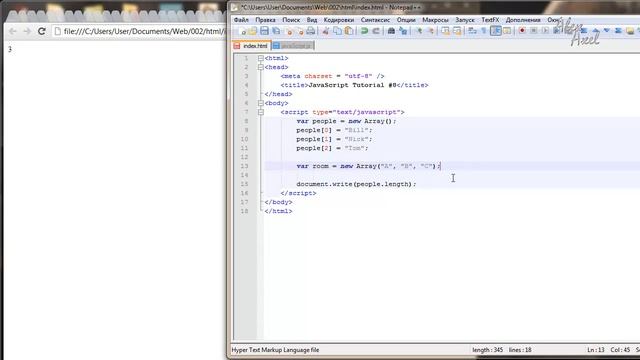Open the Поиск menu

click(291, 20)
